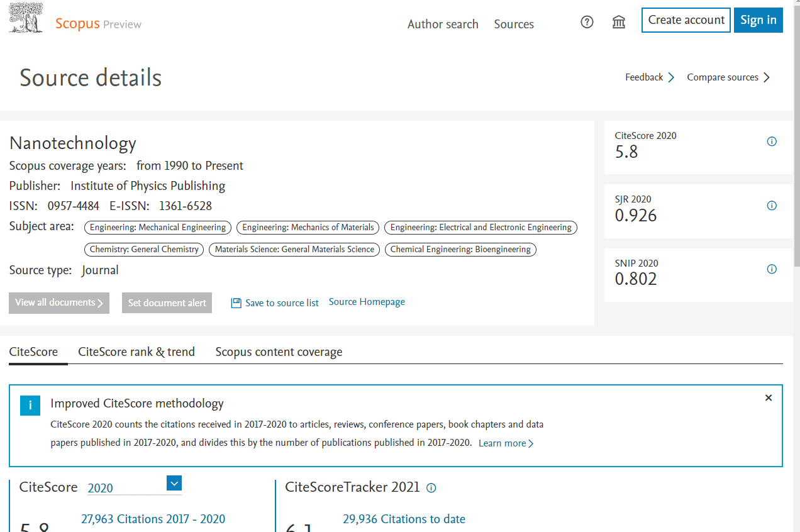Open the Scopus content coverage tab
This screenshot has height=532, width=800.
pyautogui.click(x=279, y=352)
